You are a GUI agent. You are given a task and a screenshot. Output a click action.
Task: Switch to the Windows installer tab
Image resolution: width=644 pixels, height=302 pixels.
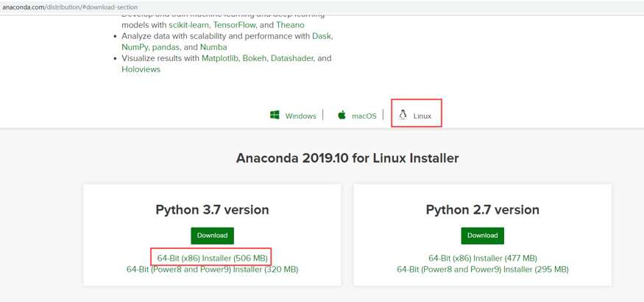(x=300, y=116)
